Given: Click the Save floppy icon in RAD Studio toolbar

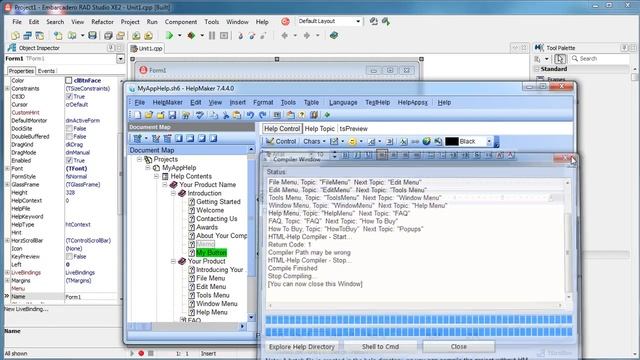Looking at the screenshot, I should click(x=92, y=36).
